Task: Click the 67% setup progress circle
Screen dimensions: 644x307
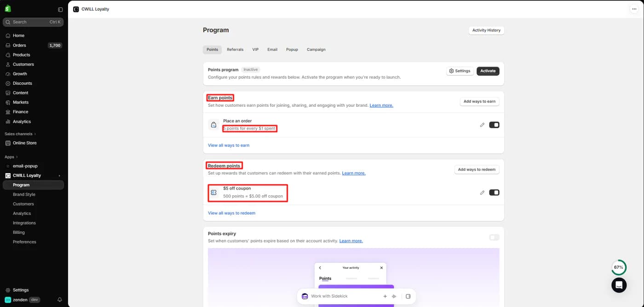Action: click(x=619, y=267)
